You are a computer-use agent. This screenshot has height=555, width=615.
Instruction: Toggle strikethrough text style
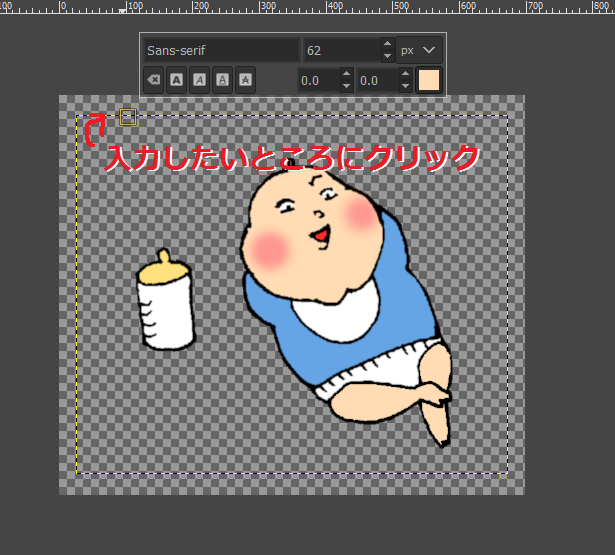click(x=246, y=80)
